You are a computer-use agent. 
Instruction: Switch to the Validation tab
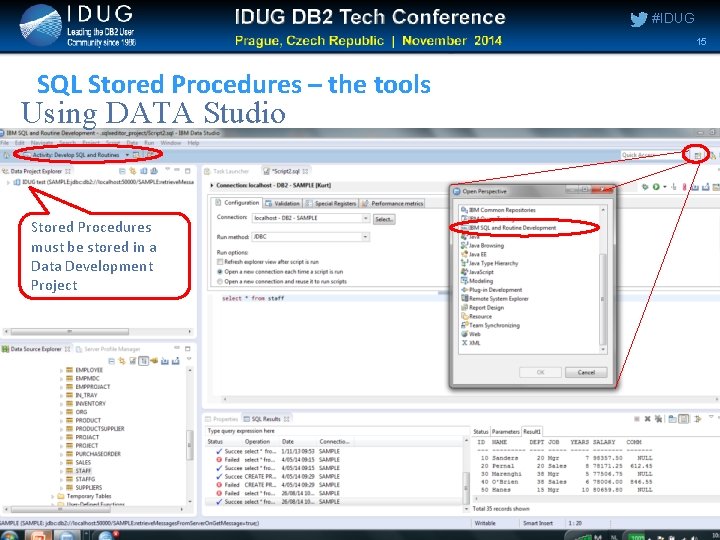tap(282, 203)
